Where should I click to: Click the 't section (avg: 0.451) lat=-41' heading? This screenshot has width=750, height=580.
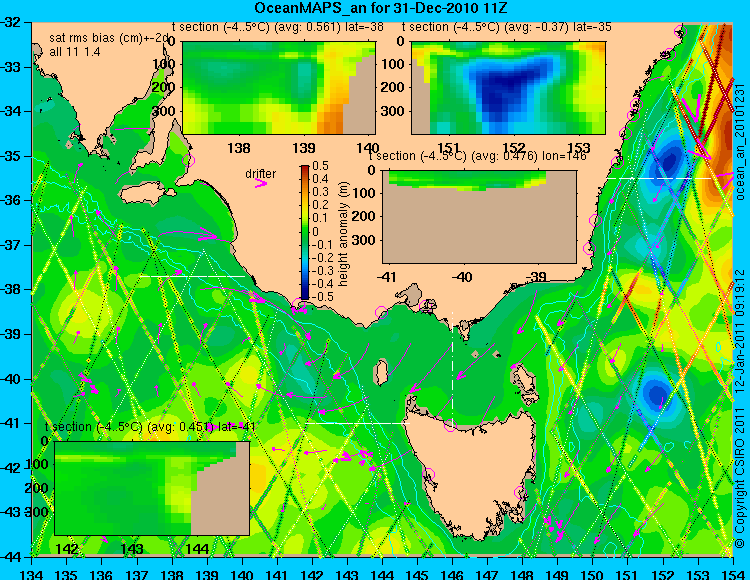[x=150, y=427]
